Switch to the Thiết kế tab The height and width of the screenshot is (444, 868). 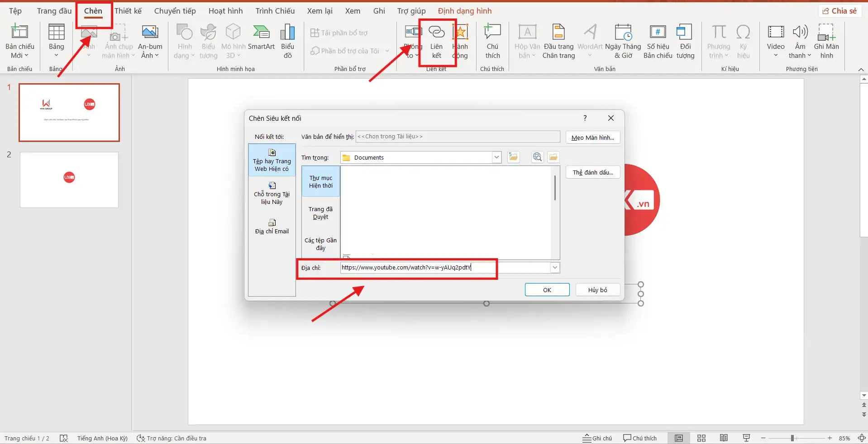pos(128,11)
